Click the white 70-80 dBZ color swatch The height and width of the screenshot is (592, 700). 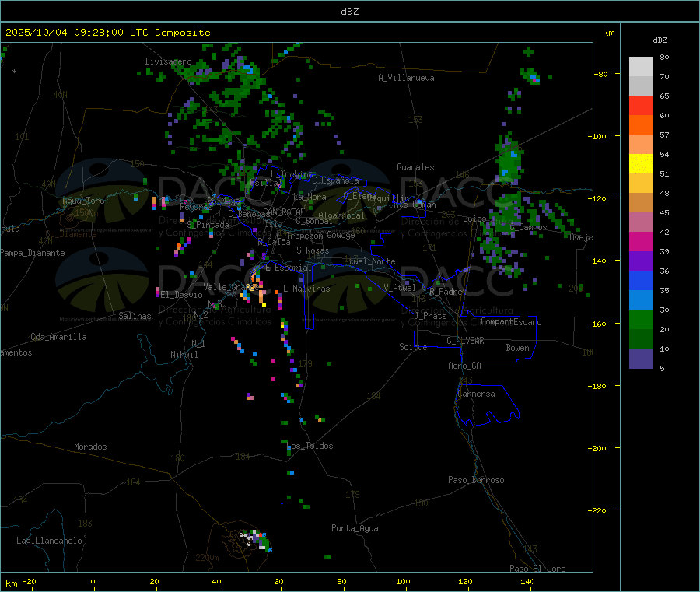tap(641, 67)
